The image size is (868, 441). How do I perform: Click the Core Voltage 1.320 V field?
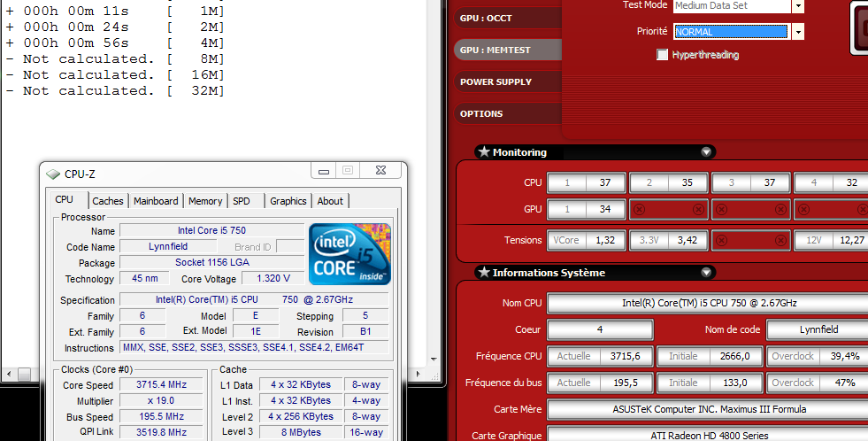(x=273, y=278)
